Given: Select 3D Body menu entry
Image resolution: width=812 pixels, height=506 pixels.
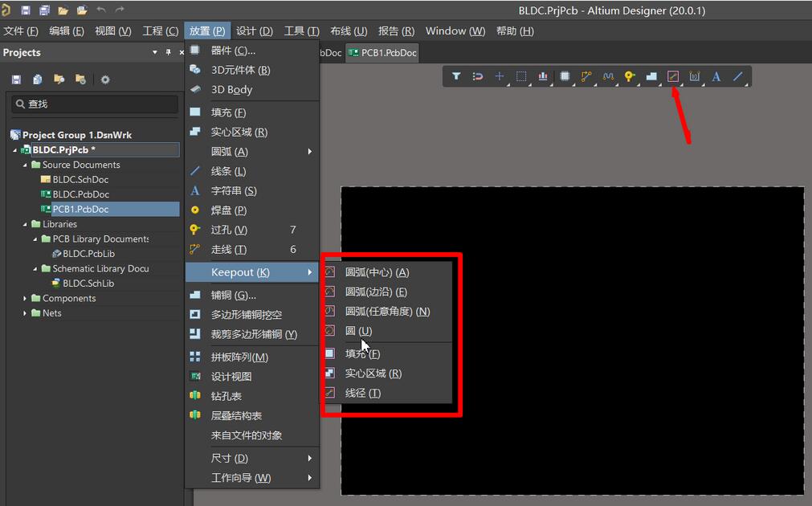Looking at the screenshot, I should point(252,90).
